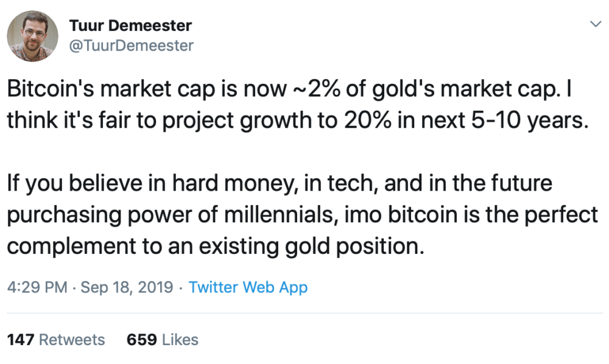This screenshot has width=609, height=364.
Task: Open the Tuur Demeester display name link
Action: coord(130,26)
